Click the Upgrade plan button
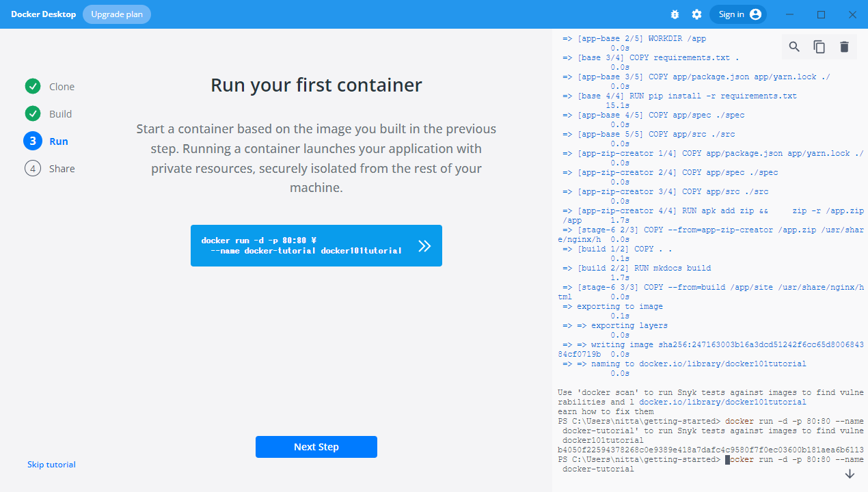Screen dimensions: 868x492 pos(117,14)
